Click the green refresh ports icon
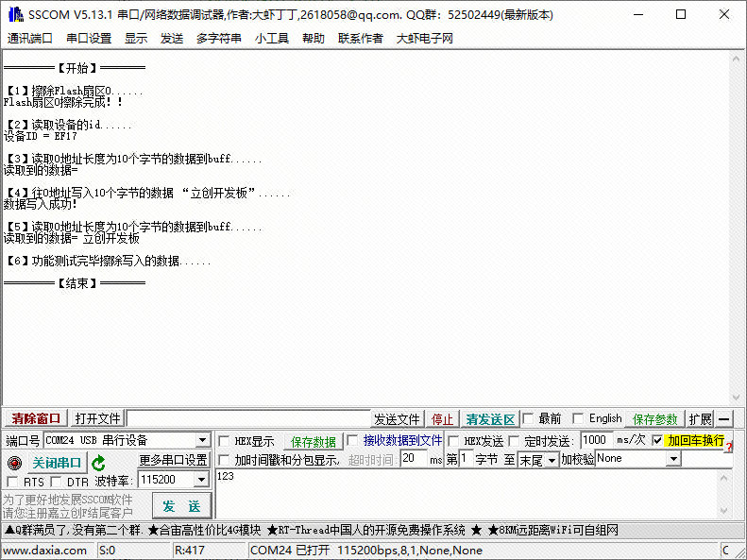 (x=98, y=463)
